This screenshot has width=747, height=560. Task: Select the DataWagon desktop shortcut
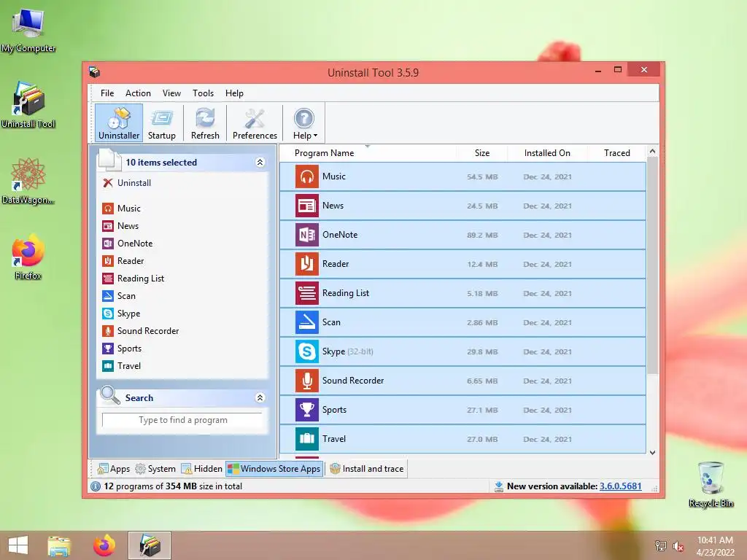[x=28, y=182]
